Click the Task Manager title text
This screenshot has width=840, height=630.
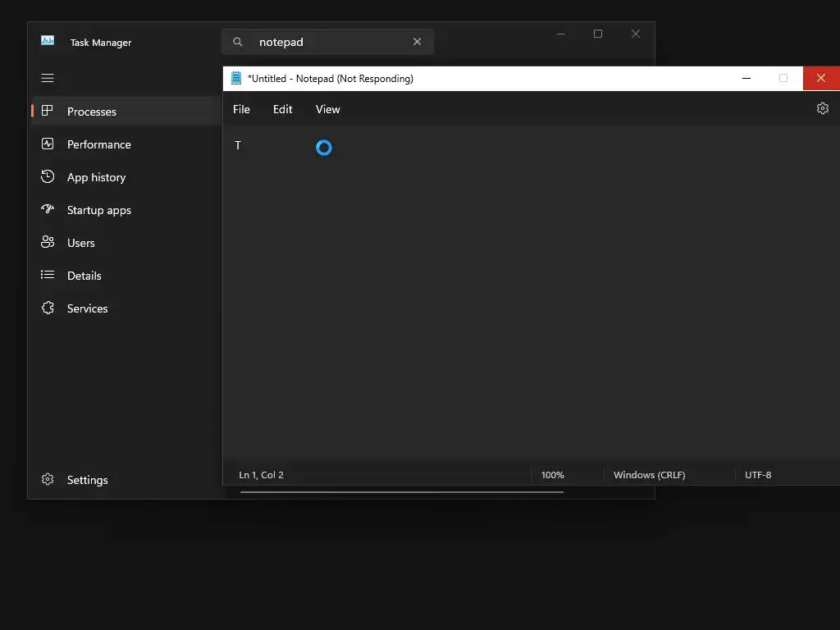pos(101,43)
